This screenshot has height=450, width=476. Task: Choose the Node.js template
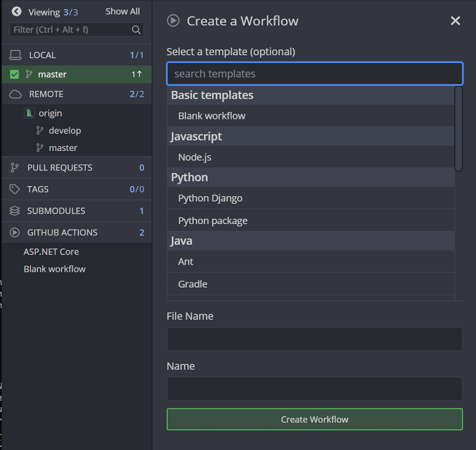pos(195,158)
